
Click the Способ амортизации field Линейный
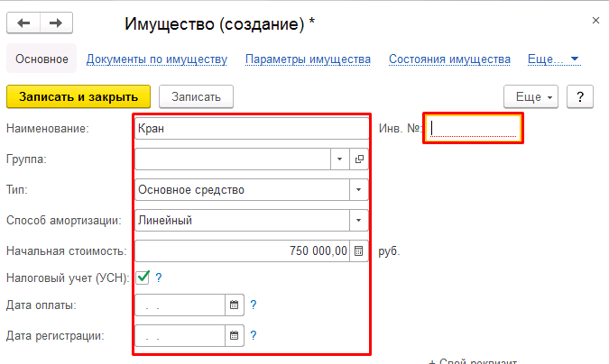click(x=243, y=221)
